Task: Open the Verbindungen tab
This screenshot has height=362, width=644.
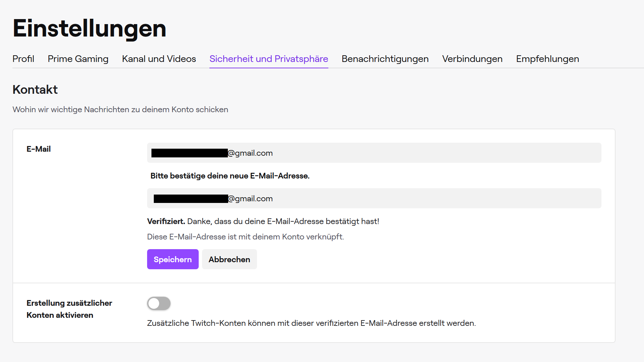Action: pyautogui.click(x=472, y=59)
